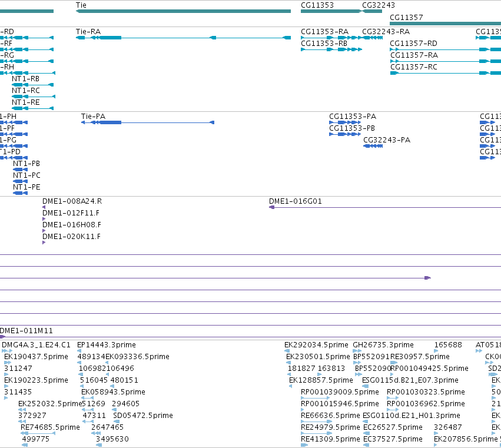Click the NT1-PC protein label
Image resolution: width=501 pixels, height=448 pixels.
pyautogui.click(x=27, y=175)
